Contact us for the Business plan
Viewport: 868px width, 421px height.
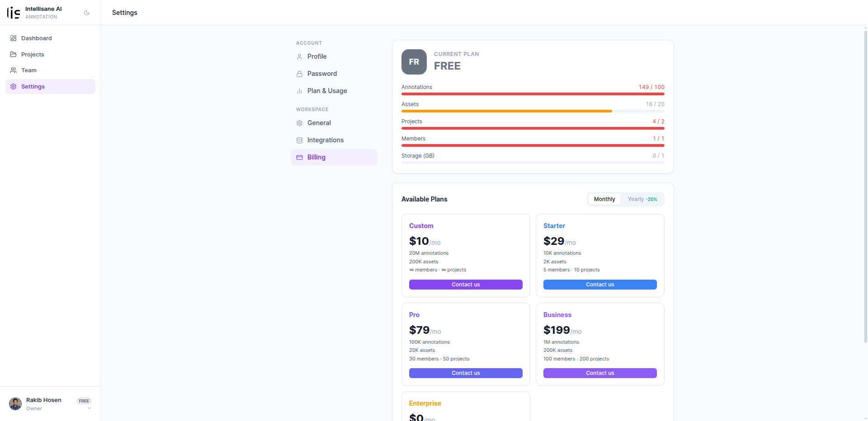point(600,373)
